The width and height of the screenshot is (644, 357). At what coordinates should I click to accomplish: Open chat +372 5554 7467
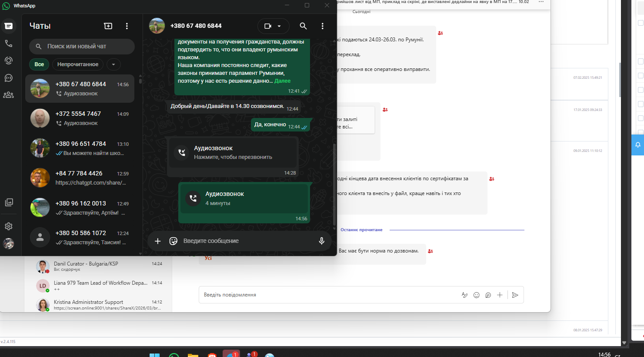(80, 118)
